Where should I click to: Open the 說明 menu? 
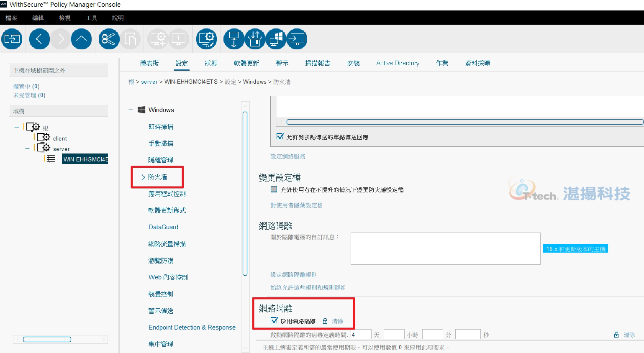[118, 18]
